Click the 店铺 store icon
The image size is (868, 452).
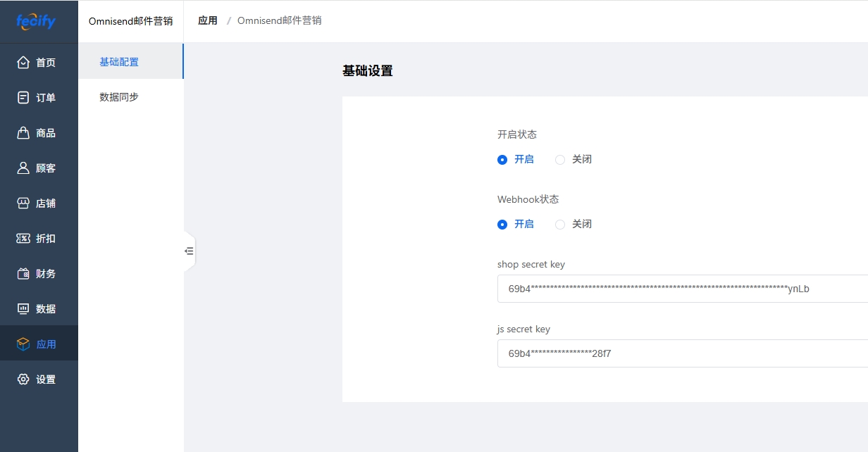(23, 203)
